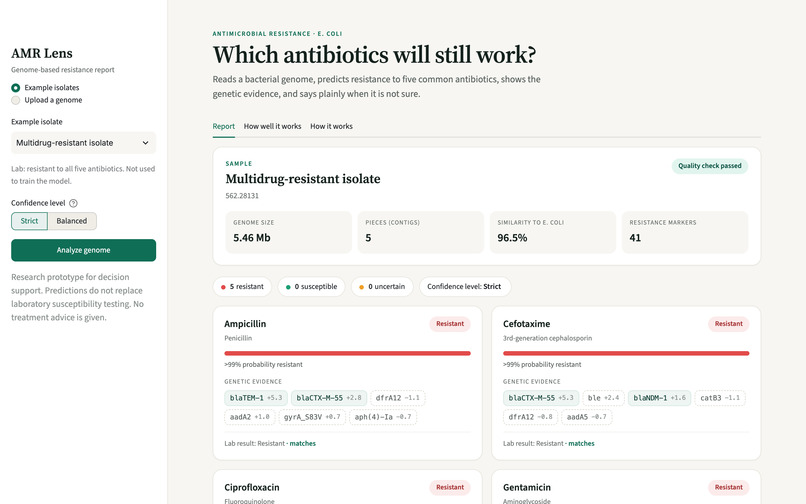Click the Confidence level: Strict summary chip
Image resolution: width=806 pixels, height=504 pixels.
click(x=464, y=287)
